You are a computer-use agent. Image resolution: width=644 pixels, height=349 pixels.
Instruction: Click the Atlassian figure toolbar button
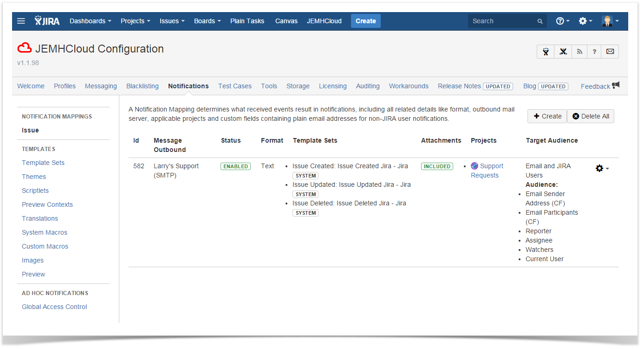click(x=546, y=52)
